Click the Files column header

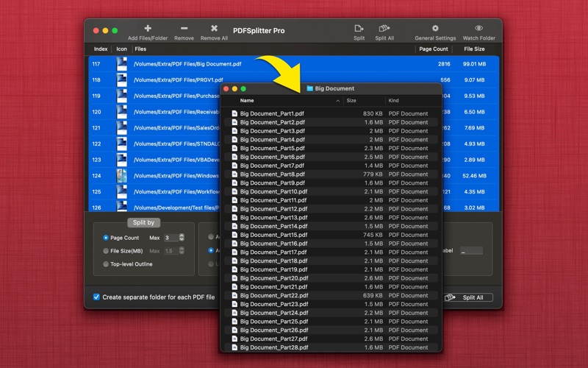pyautogui.click(x=140, y=49)
